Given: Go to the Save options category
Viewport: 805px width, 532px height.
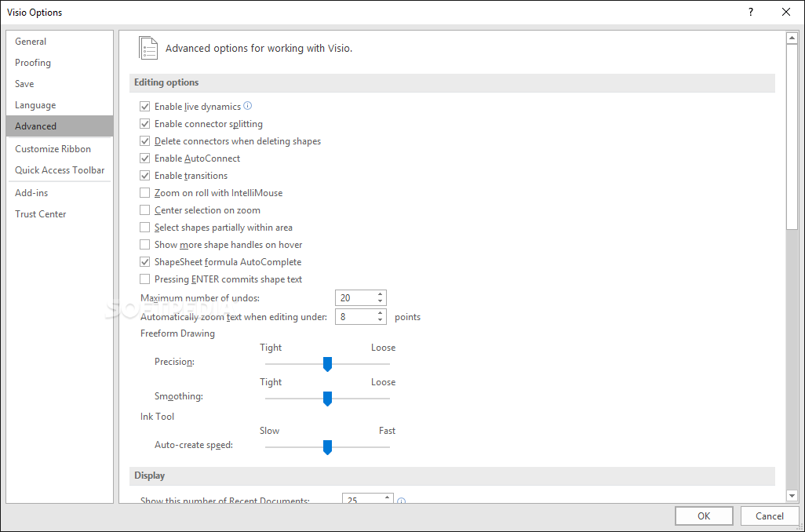Looking at the screenshot, I should [x=60, y=84].
